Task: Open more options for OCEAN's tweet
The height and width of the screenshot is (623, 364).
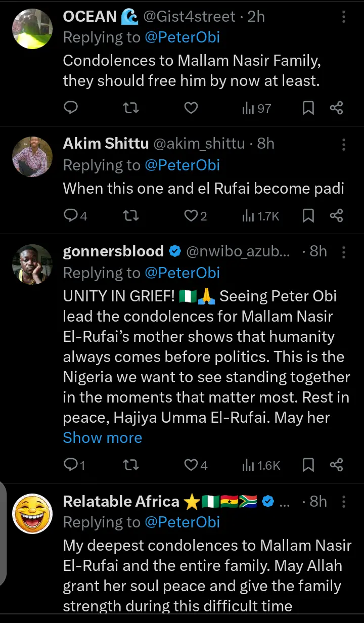Action: click(344, 17)
